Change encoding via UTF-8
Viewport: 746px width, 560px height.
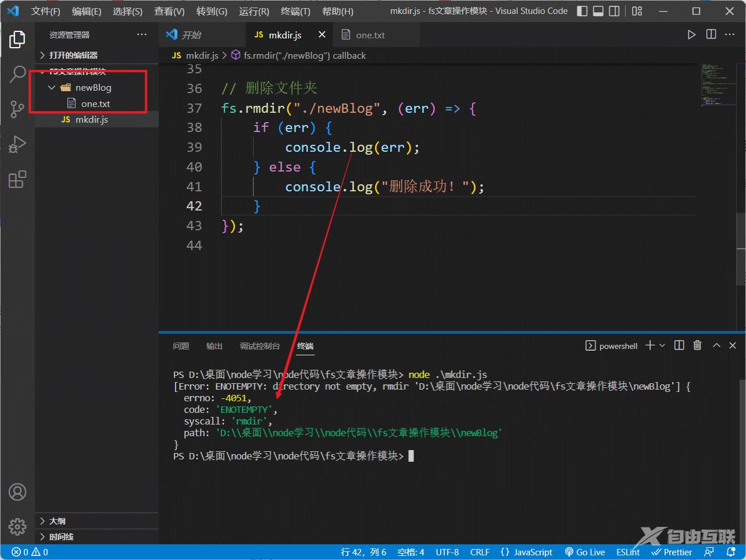point(447,552)
